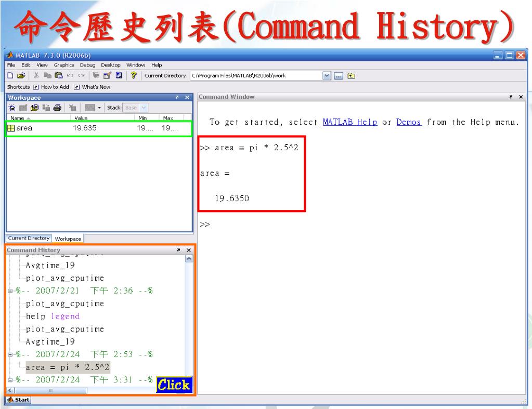Open selection icon in Workspace toolbar
Image resolution: width=532 pixels, height=409 pixels.
point(23,108)
